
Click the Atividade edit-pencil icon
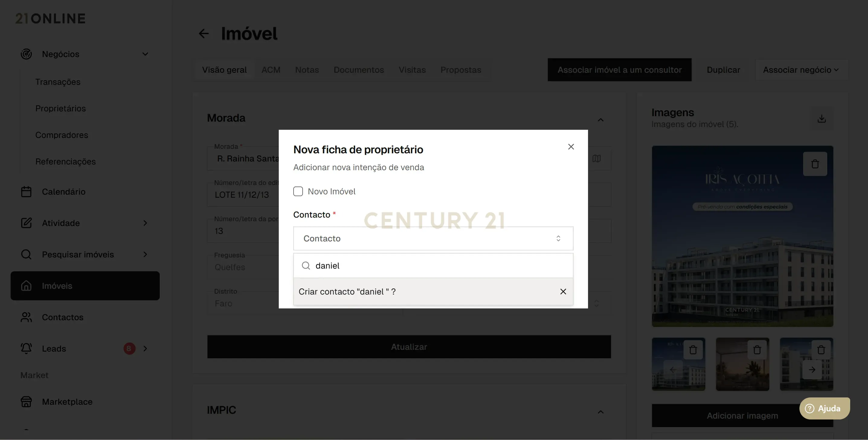click(26, 223)
